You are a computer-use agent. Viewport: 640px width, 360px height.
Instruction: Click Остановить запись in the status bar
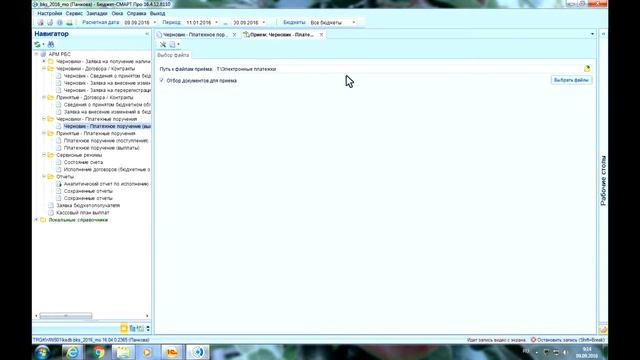pyautogui.click(x=571, y=340)
